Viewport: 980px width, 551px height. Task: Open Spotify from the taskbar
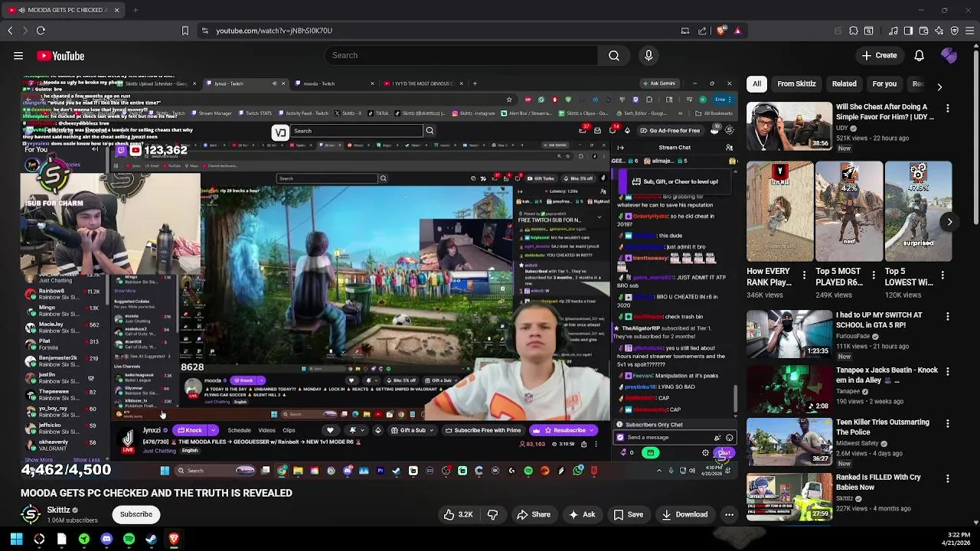[129, 540]
